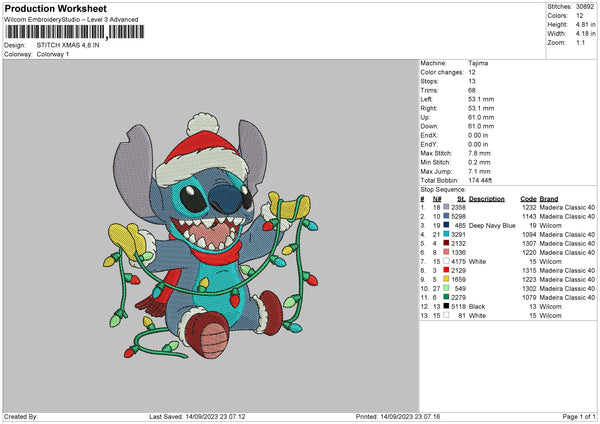Image resolution: width=600 pixels, height=424 pixels.
Task: Click the light green swatch beside 549
Action: pos(446,288)
